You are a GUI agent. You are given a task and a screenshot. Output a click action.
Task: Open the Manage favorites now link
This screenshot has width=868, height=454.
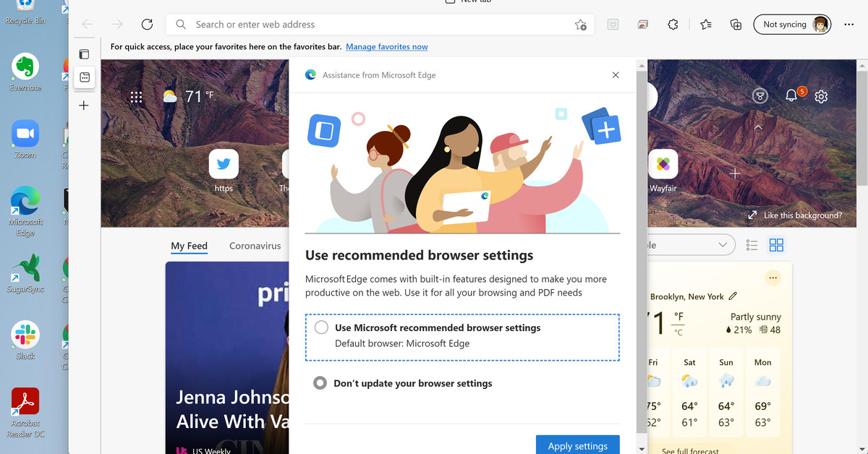pos(386,47)
